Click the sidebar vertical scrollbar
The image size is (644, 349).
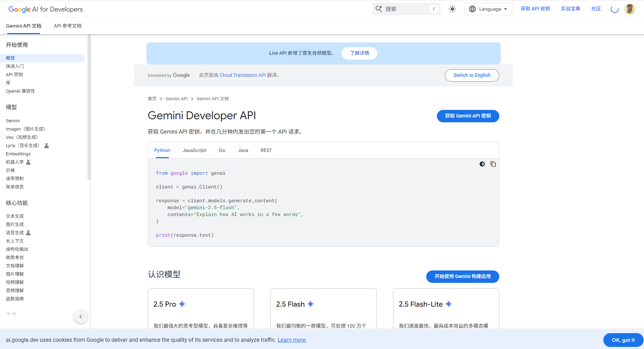pos(89,107)
